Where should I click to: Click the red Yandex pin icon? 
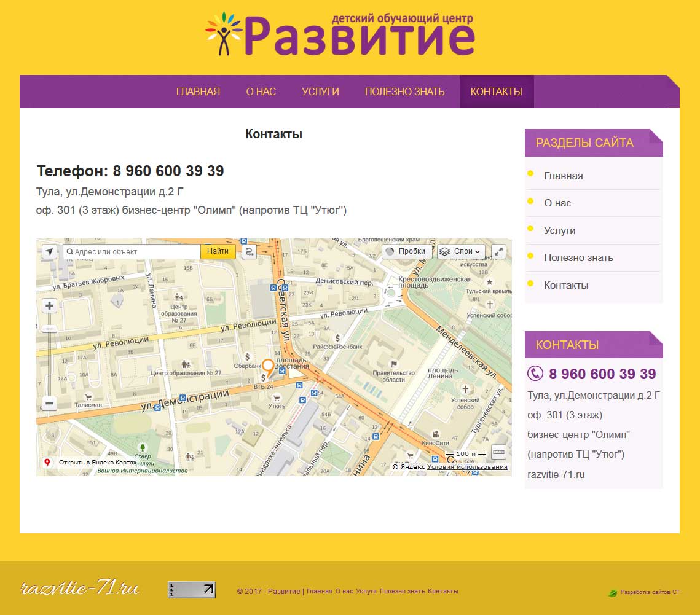click(x=47, y=463)
